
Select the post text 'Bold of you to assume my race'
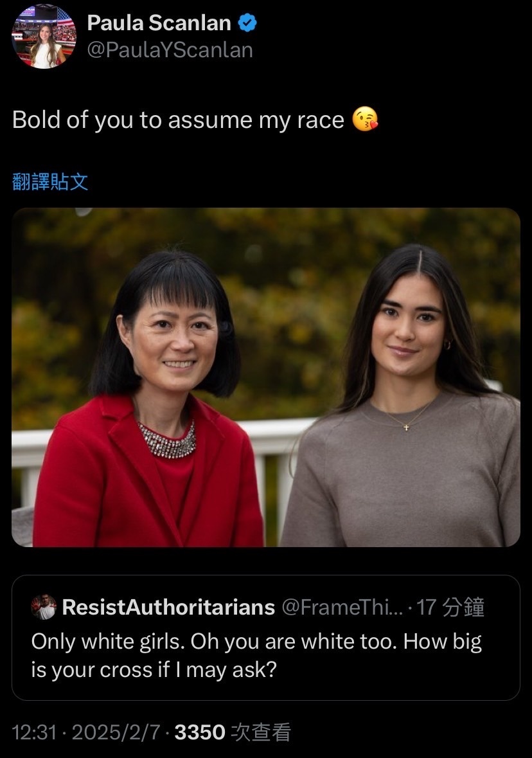(x=178, y=120)
